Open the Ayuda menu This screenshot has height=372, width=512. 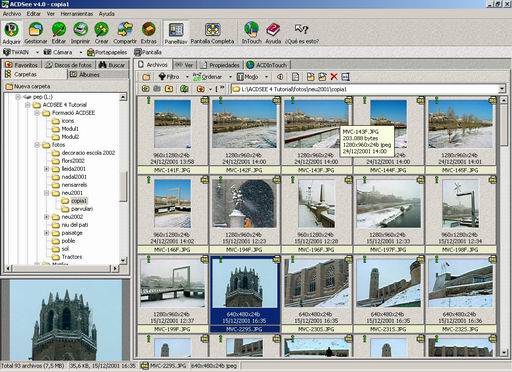click(x=107, y=14)
